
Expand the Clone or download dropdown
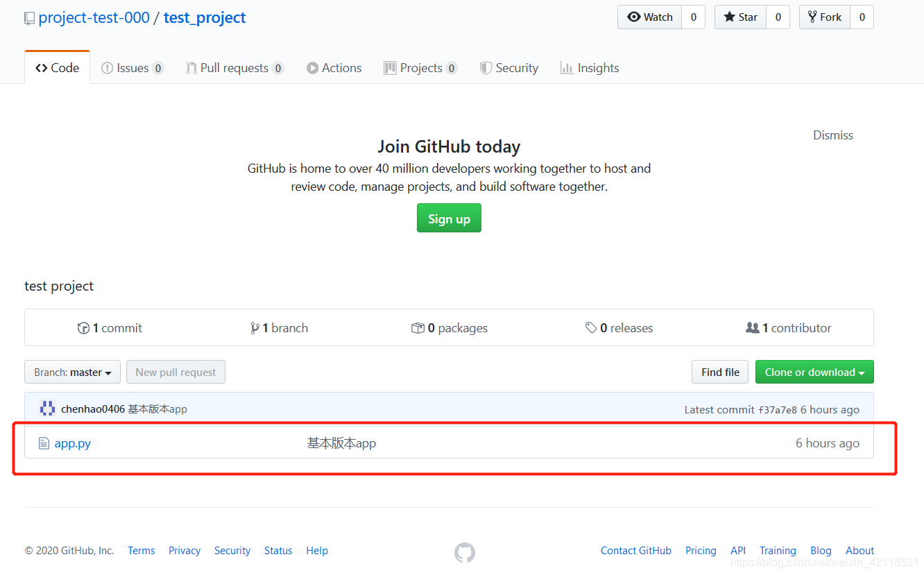814,372
